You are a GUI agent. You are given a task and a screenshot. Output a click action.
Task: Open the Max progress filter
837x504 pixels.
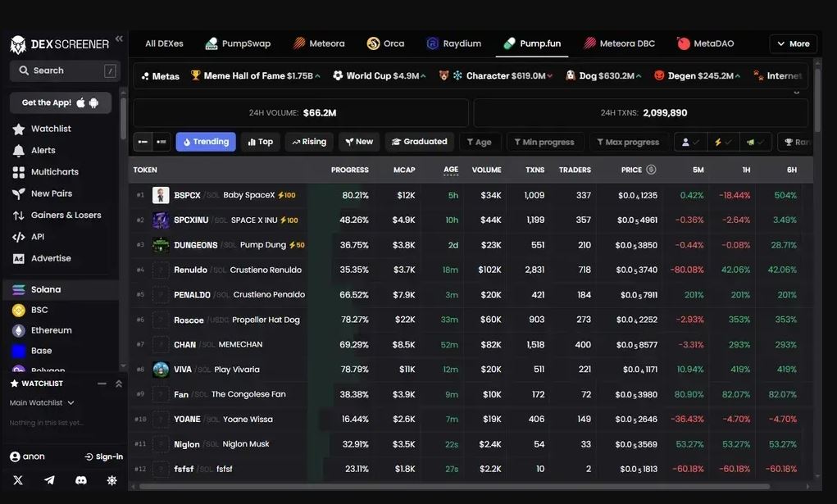point(628,142)
